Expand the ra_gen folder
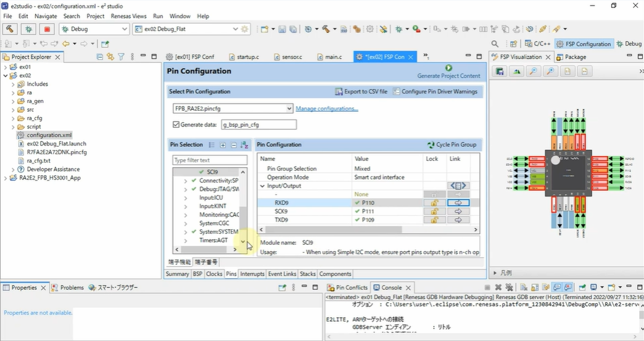 click(x=13, y=101)
